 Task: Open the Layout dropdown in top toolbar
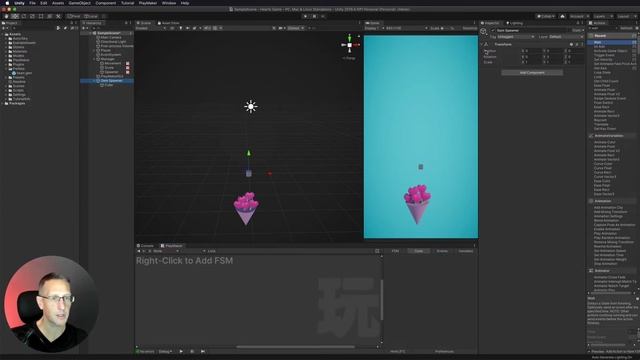coord(627,16)
